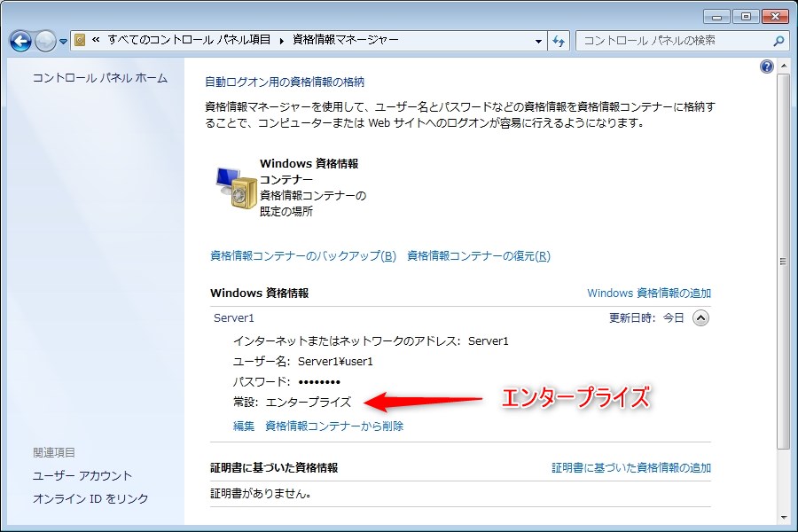Click すべてのコントロール パネル項目 breadcrumb
This screenshot has width=798, height=532.
189,40
